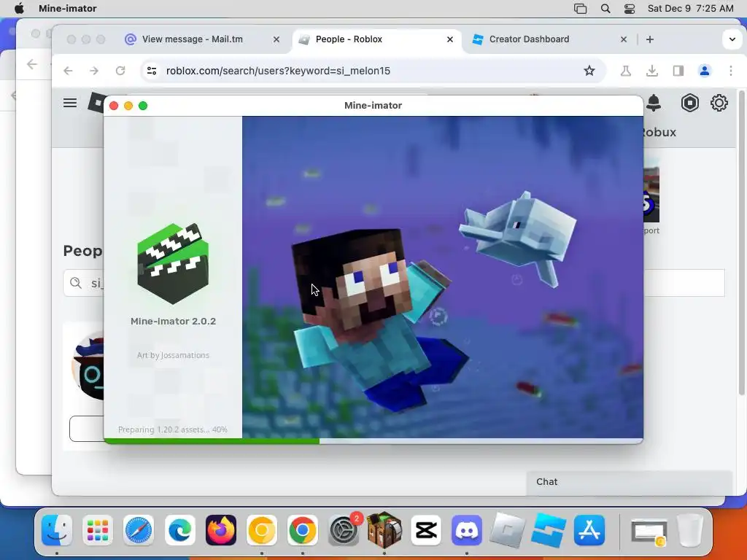Switch to the View message - Mail.tm tab

pos(193,39)
